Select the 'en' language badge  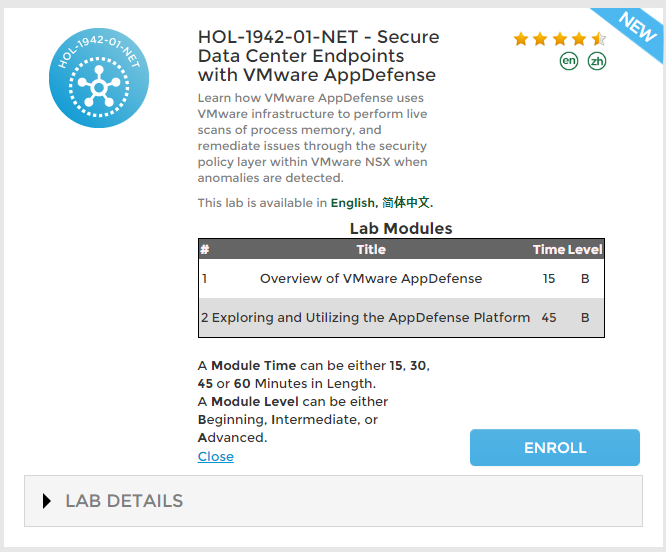[569, 61]
